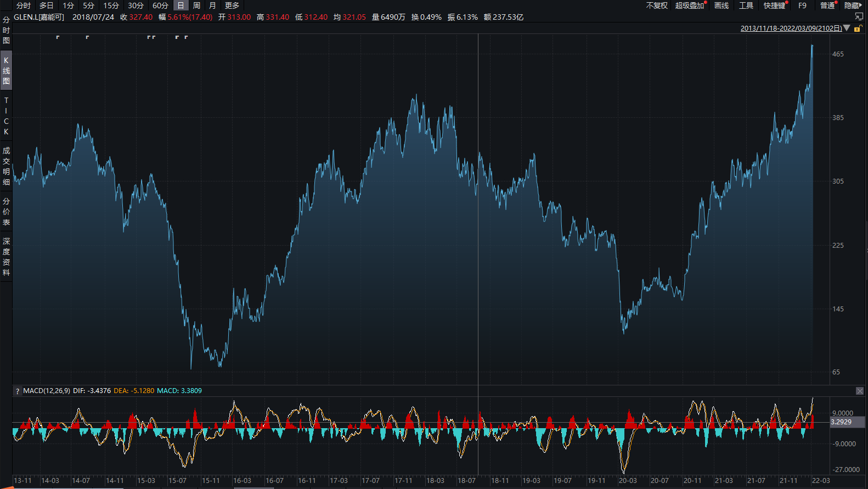Open 超级叠加 overlay option

[x=690, y=5]
